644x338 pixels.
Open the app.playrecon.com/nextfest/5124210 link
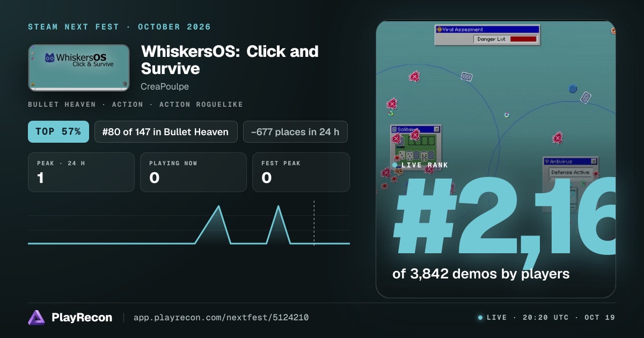coord(221,318)
